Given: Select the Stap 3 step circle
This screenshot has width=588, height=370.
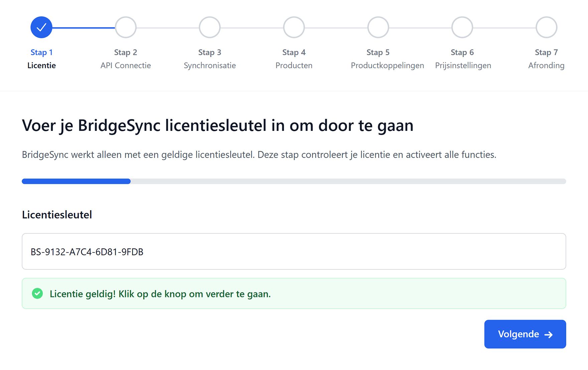Looking at the screenshot, I should tap(210, 27).
